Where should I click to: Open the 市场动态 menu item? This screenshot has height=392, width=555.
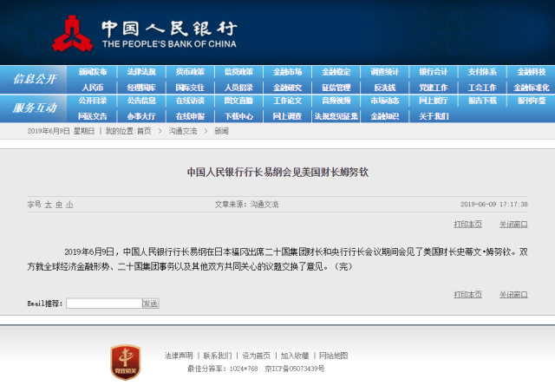(385, 101)
